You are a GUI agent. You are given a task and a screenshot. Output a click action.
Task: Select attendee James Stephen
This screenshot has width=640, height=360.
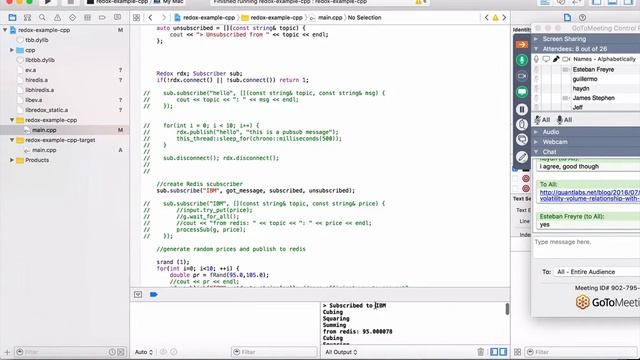tap(593, 98)
